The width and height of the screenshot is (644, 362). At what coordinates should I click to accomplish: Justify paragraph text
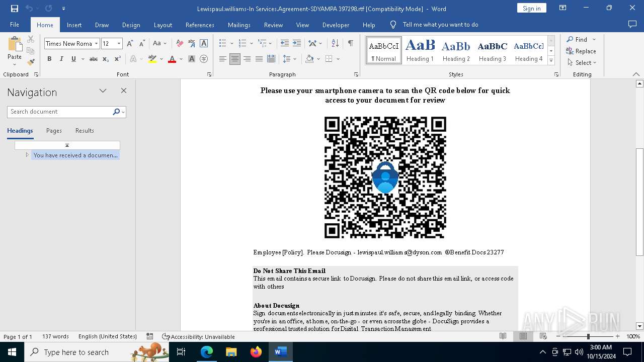tap(259, 59)
